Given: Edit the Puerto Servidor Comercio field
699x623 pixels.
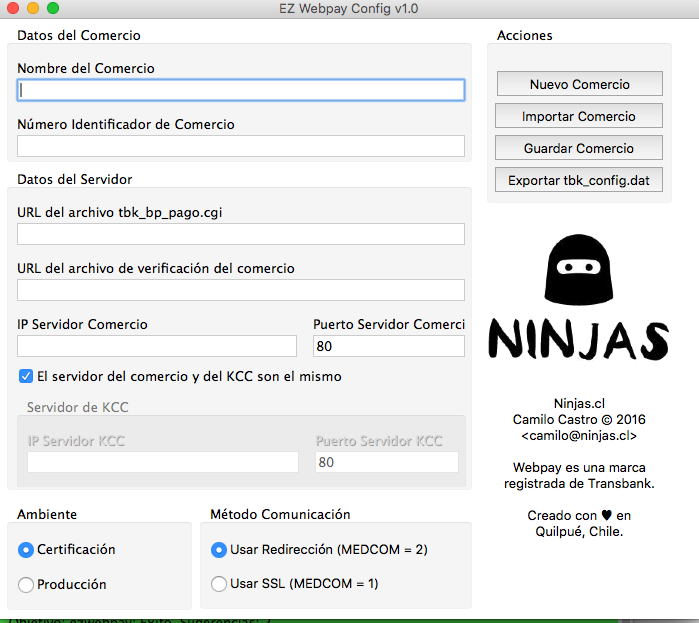Looking at the screenshot, I should coord(389,346).
